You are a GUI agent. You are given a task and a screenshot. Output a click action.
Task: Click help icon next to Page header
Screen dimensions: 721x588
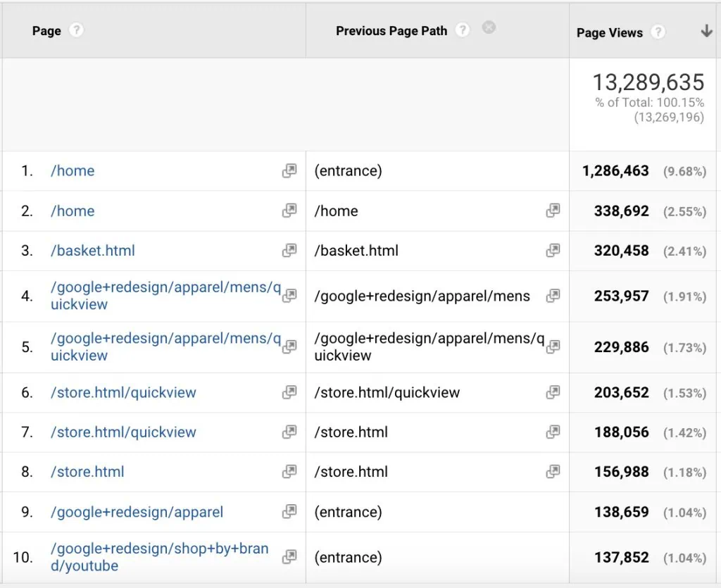[76, 30]
